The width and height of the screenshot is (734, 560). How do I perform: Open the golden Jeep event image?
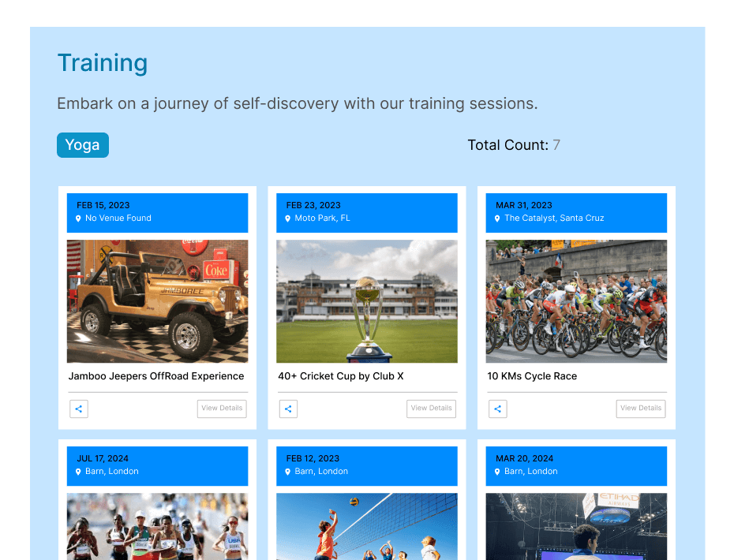157,301
